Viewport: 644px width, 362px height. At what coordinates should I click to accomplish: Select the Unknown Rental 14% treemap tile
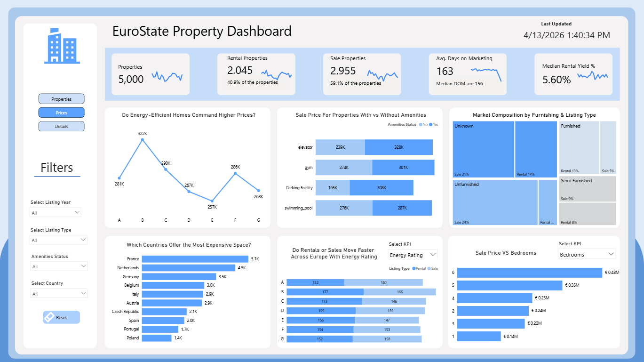click(535, 149)
